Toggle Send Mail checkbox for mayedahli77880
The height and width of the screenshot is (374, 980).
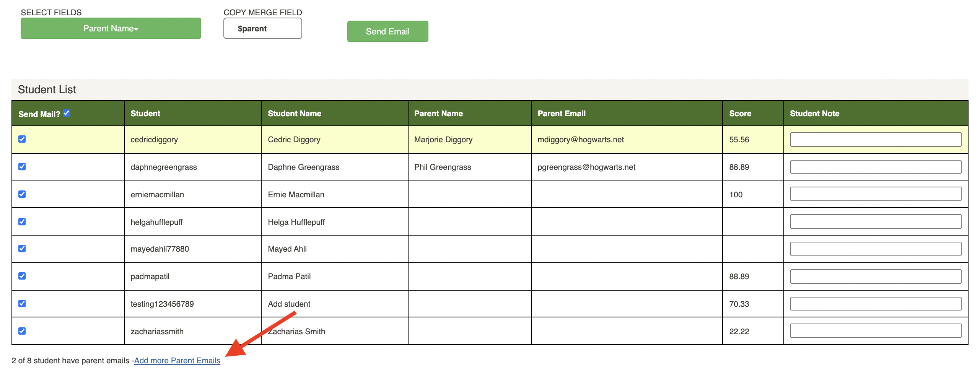pos(22,249)
